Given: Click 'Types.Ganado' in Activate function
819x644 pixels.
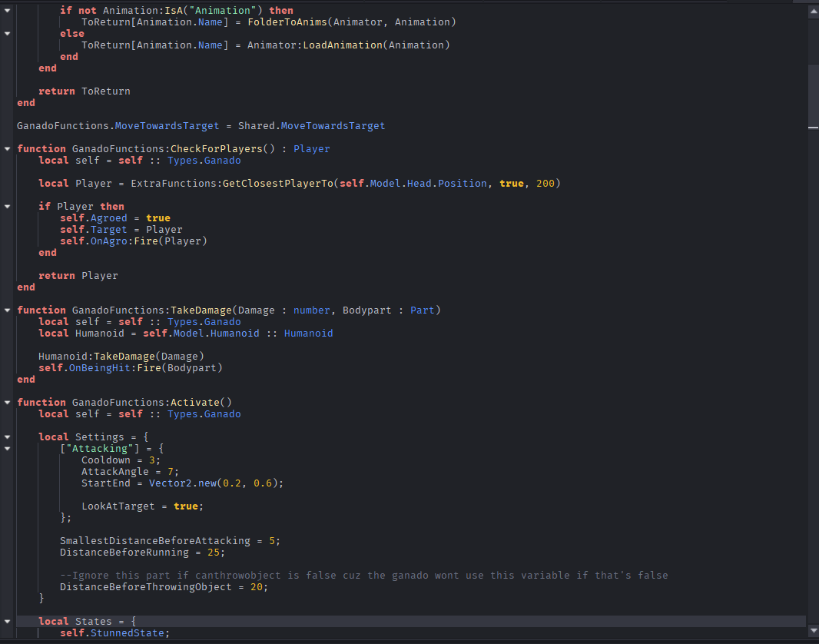Looking at the screenshot, I should (204, 413).
